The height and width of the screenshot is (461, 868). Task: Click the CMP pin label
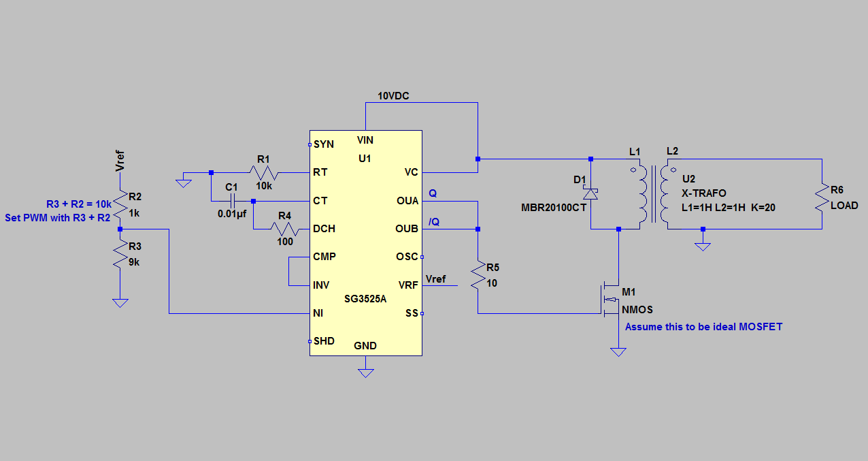point(324,257)
